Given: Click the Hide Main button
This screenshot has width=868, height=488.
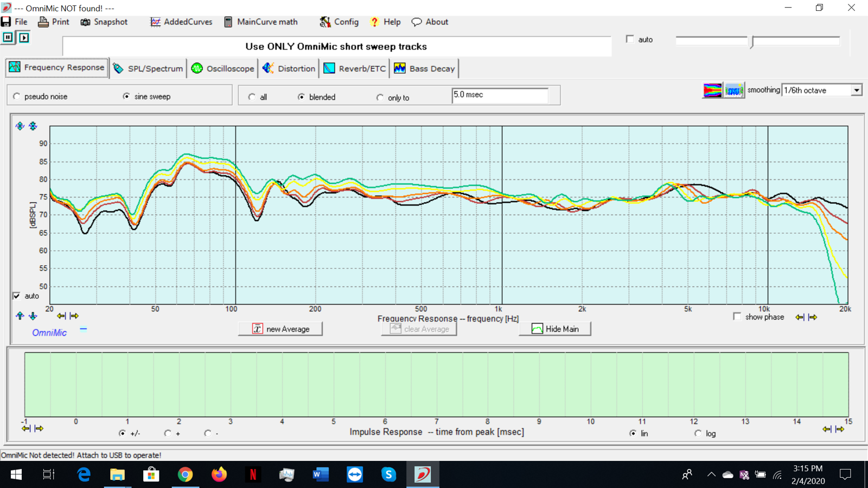Looking at the screenshot, I should click(x=555, y=329).
